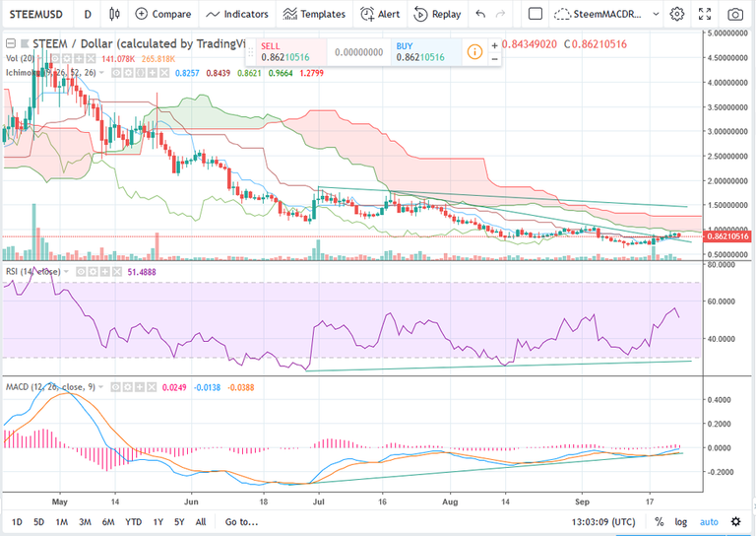
Task: Toggle visibility of the Ichimoku indicator
Action: pos(116,73)
